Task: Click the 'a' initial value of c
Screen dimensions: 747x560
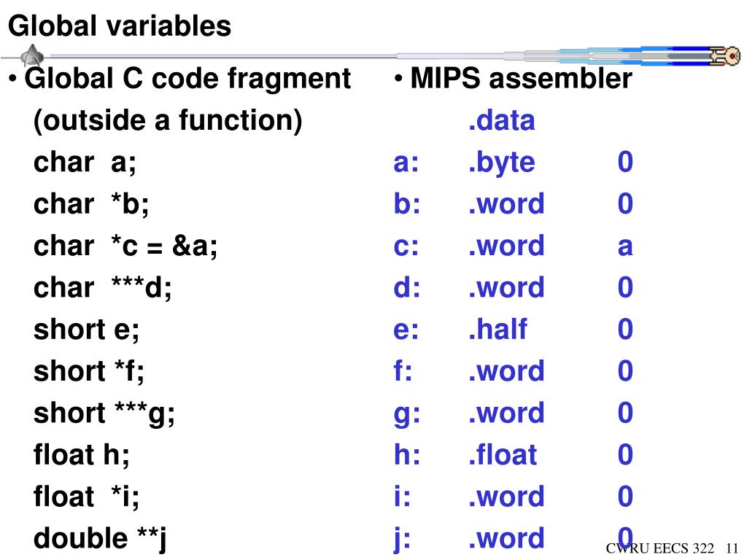Action: coord(625,246)
